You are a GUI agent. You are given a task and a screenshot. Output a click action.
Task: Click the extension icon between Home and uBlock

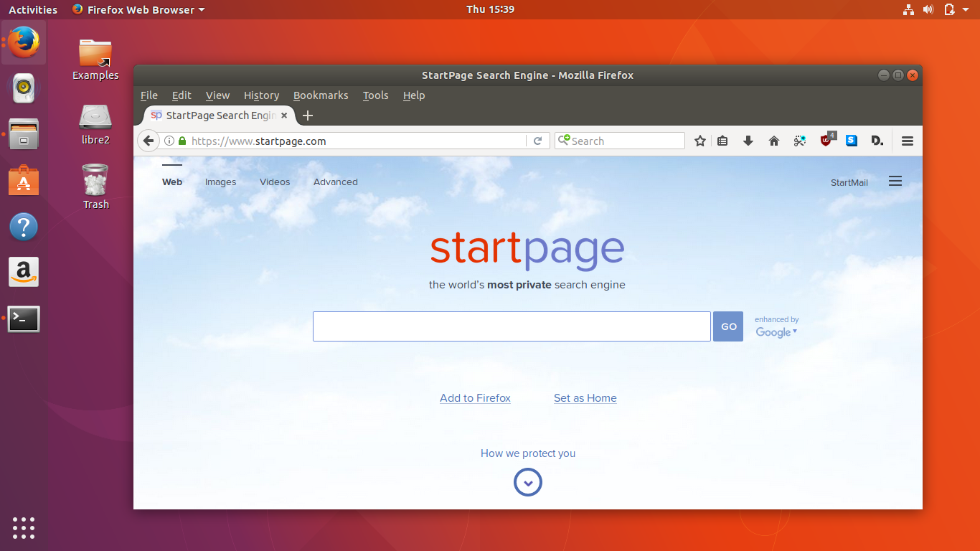800,141
